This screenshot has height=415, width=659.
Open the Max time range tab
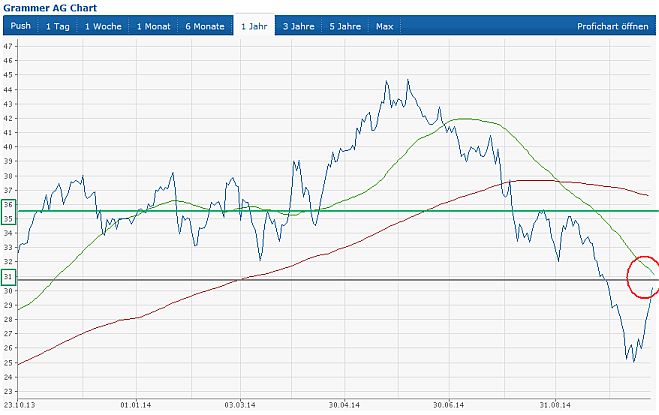384,25
